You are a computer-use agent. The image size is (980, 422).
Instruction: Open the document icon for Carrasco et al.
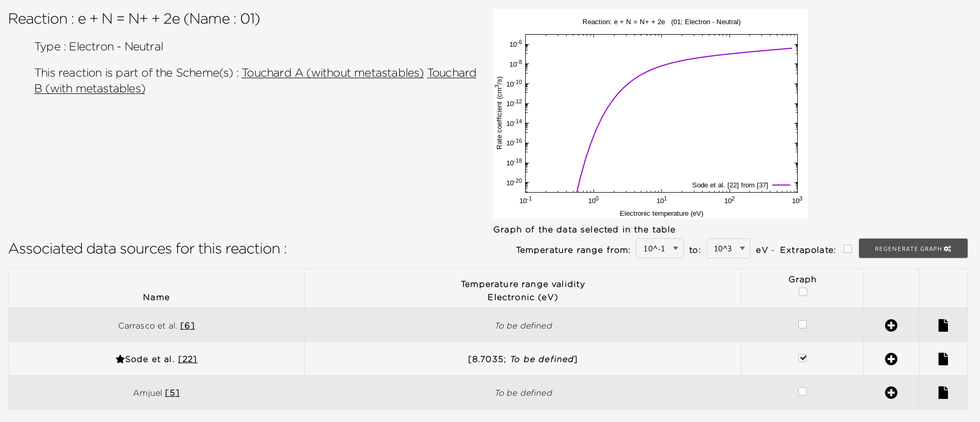[x=943, y=325]
